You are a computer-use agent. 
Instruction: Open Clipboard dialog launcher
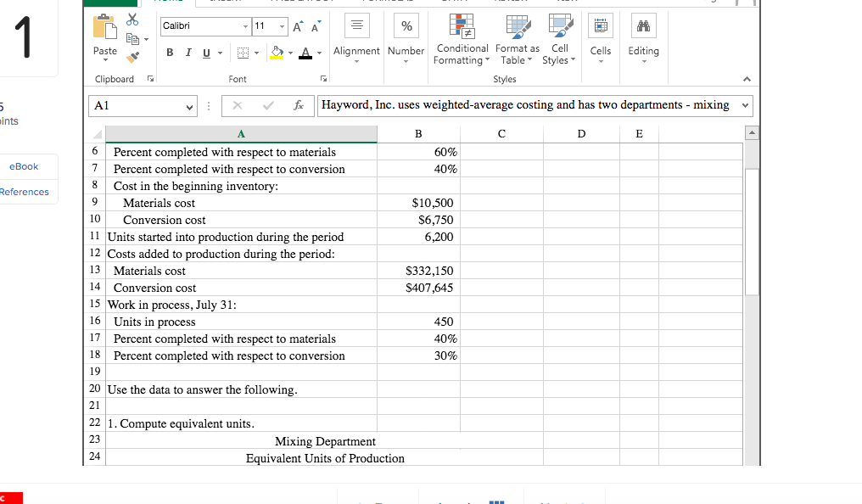pyautogui.click(x=150, y=79)
